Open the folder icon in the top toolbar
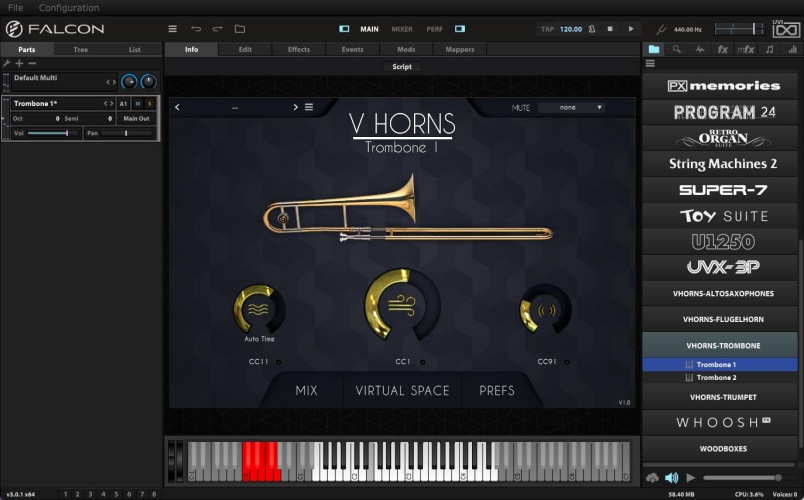The height and width of the screenshot is (500, 804). coord(240,29)
